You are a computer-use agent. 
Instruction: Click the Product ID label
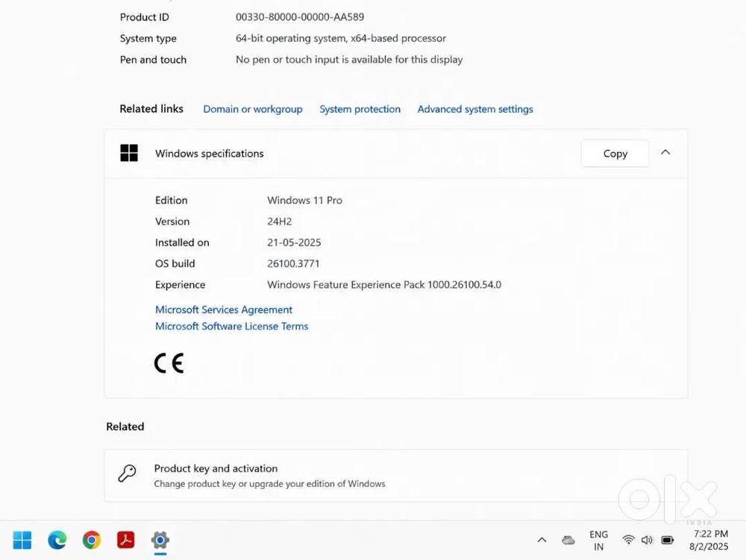144,17
